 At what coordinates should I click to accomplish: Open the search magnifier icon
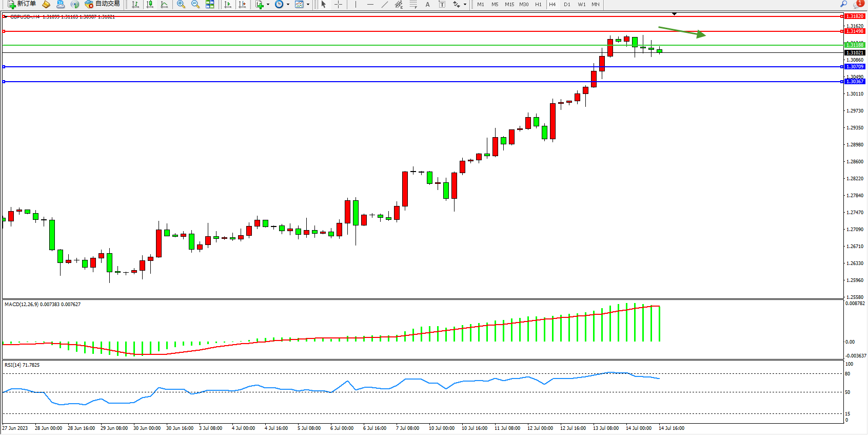pos(843,4)
